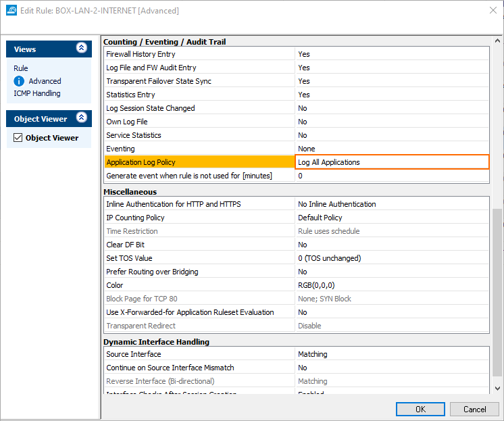Open the Rule view
This screenshot has height=421, width=504.
coord(21,68)
